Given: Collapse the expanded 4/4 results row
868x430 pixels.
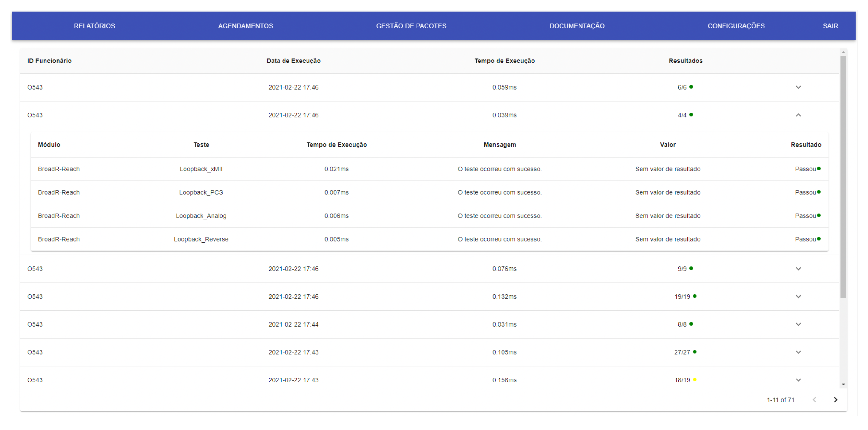Looking at the screenshot, I should coord(798,115).
